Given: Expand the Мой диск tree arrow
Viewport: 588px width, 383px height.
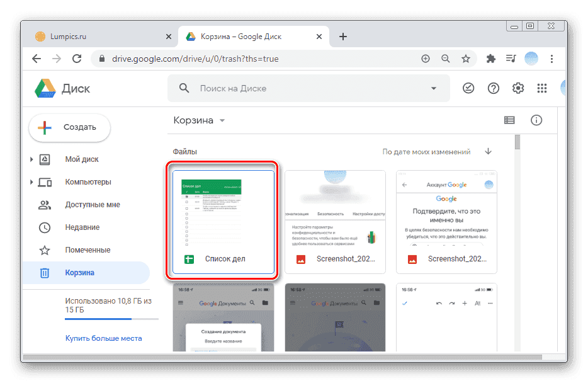Looking at the screenshot, I should pyautogui.click(x=31, y=159).
